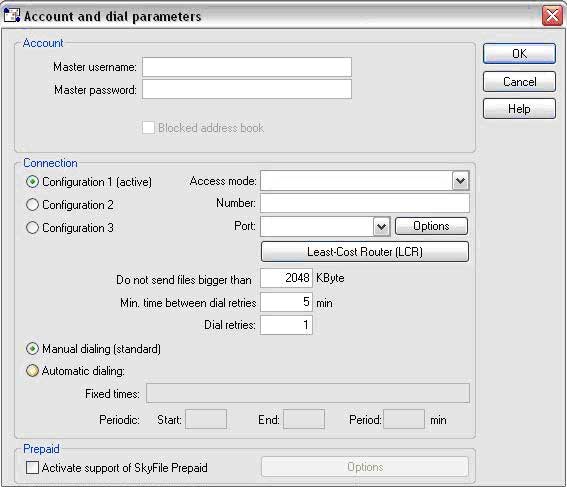Open Least-Cost Router (LCR) settings
Screen dimensions: 567x487
(365, 252)
